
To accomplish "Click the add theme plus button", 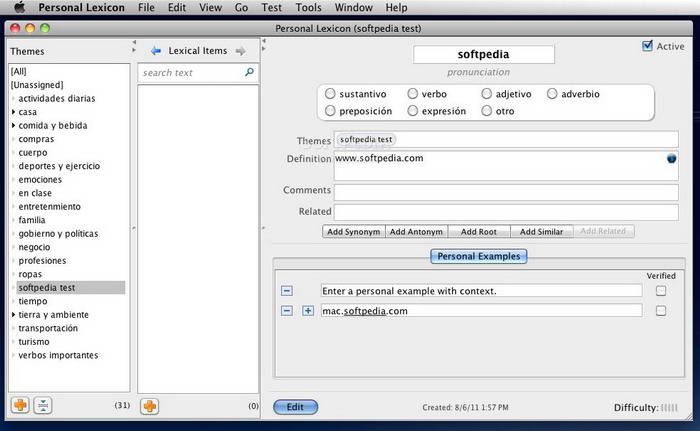I will pos(20,405).
